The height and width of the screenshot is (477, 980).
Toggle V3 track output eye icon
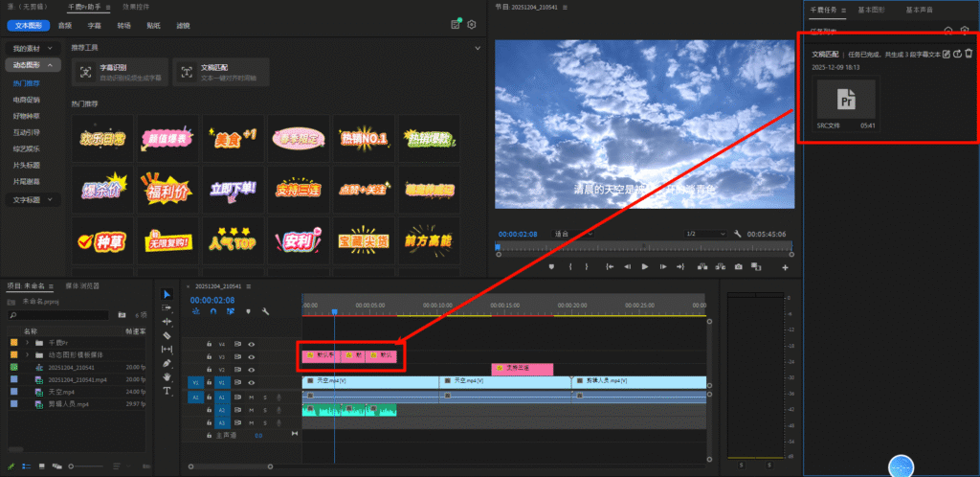252,355
